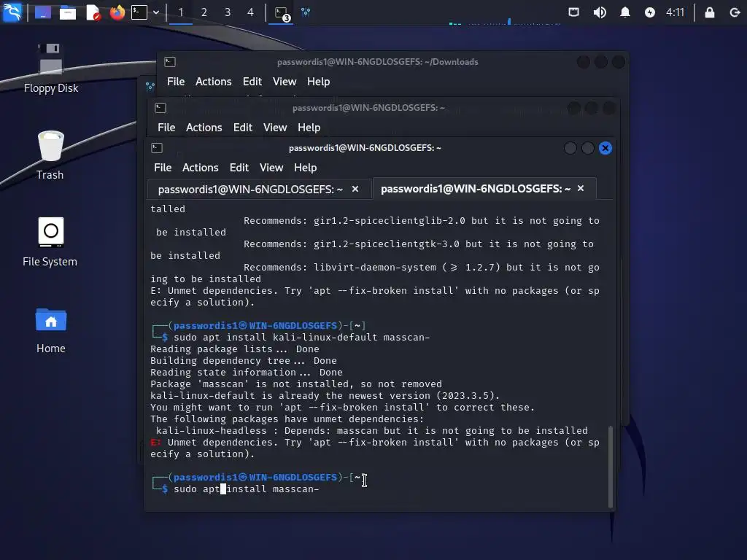Switch to workspace 1

pos(181,12)
